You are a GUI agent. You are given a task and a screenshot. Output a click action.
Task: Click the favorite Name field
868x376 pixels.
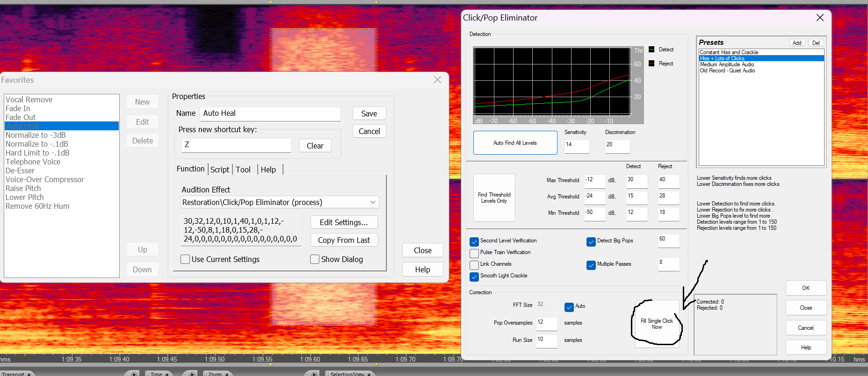coord(270,114)
